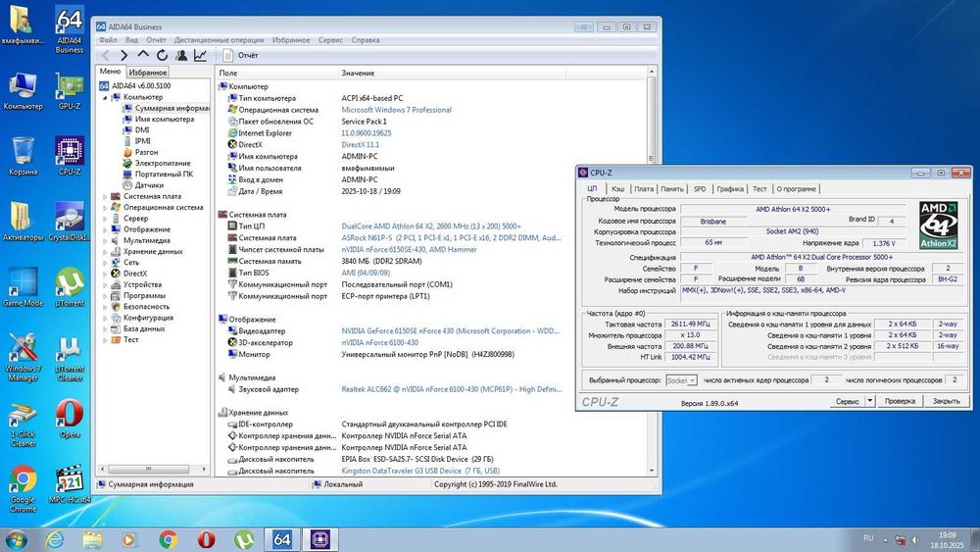The image size is (980, 552).
Task: Switch to the Графика tab in CPU-Z
Action: [730, 189]
